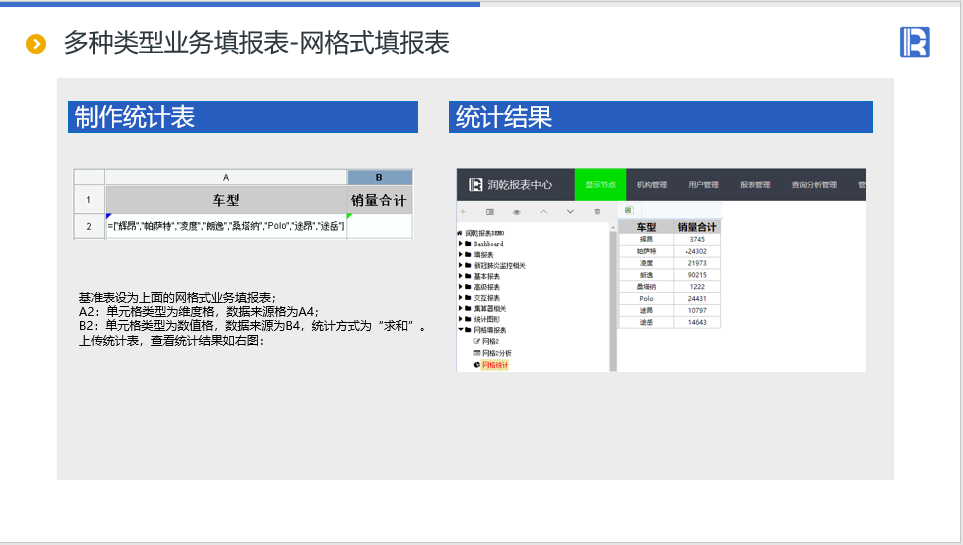Click the plus add-node icon
Viewport: 963px width, 545px height.
pyautogui.click(x=463, y=212)
